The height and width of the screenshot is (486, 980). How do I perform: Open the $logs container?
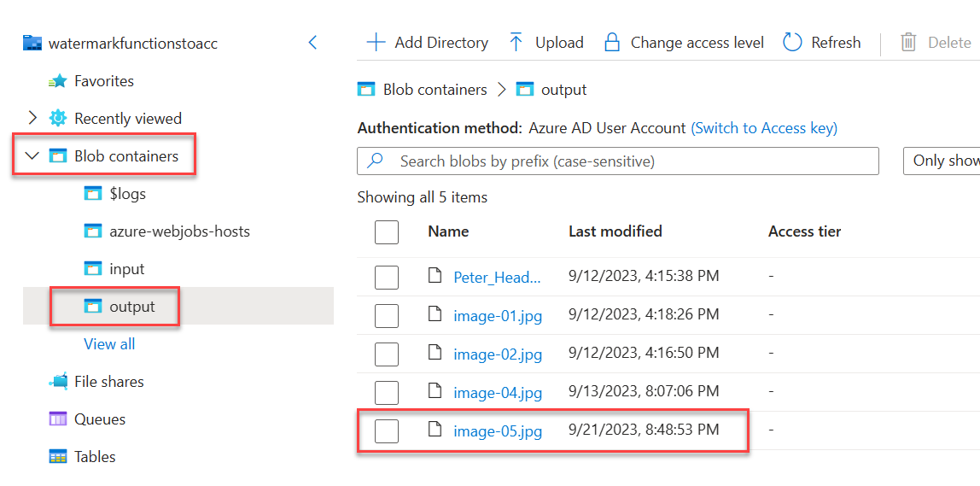pyautogui.click(x=127, y=194)
